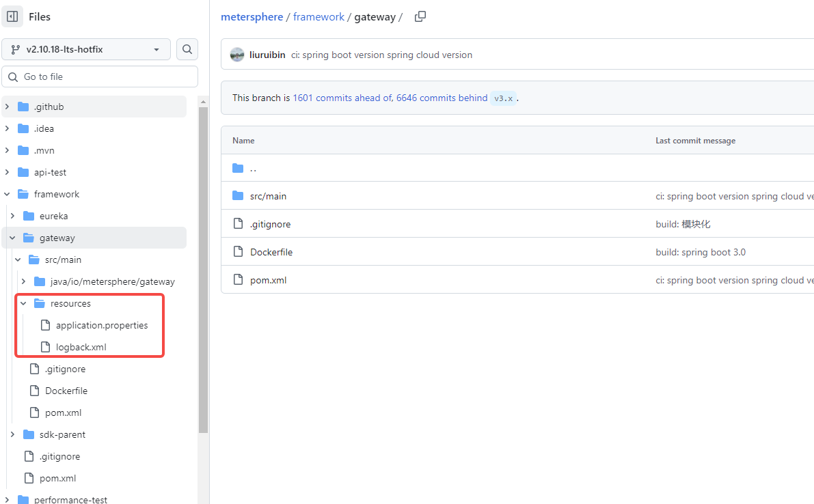Click the file tree scrollbar up arrow
Viewport: 814px width, 504px height.
203,102
